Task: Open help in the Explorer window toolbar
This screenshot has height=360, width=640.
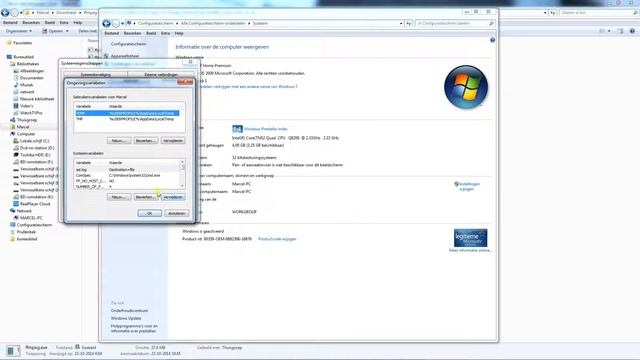Action: pos(632,31)
